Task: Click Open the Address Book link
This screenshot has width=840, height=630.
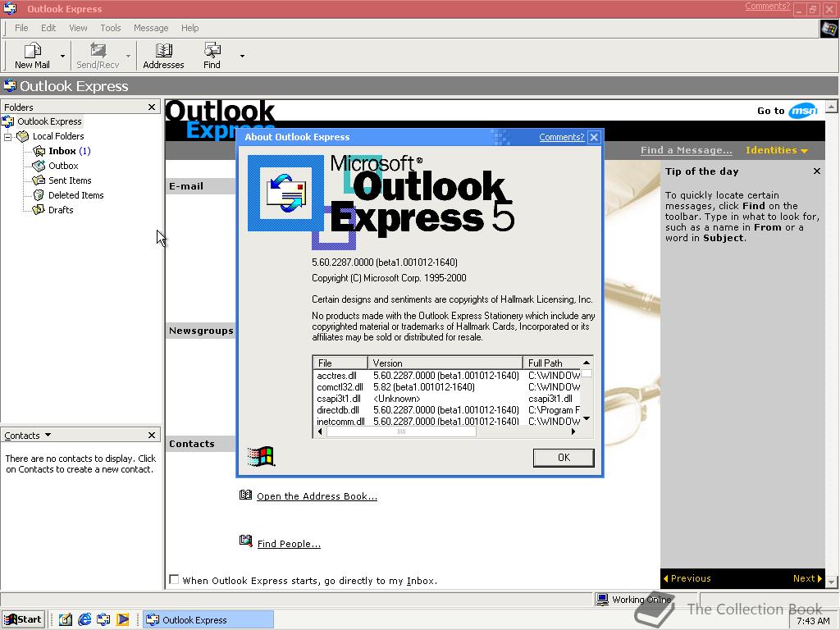Action: 317,496
